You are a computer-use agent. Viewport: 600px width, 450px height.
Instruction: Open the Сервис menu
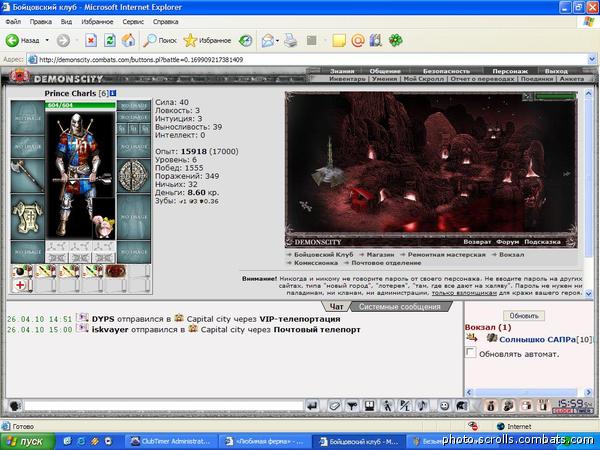(133, 22)
